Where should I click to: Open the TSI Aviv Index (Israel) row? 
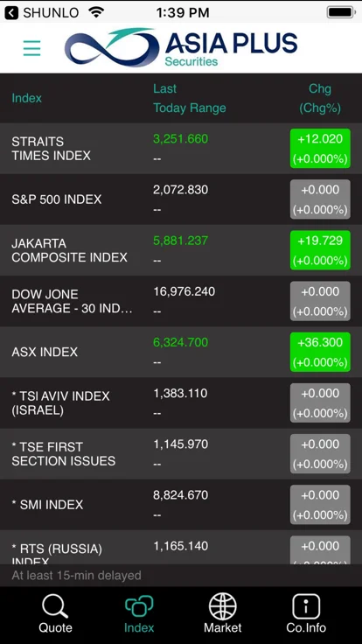tap(181, 402)
